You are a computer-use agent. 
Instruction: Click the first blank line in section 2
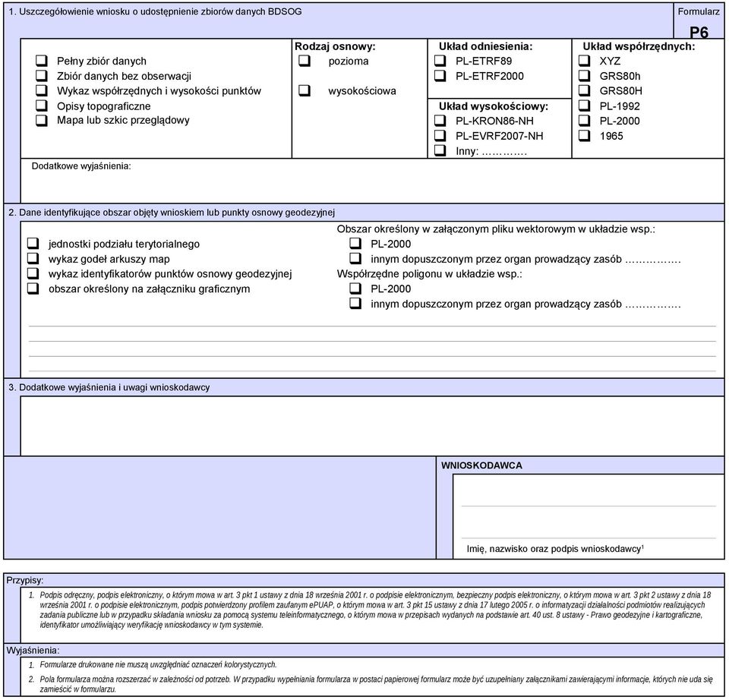[372, 322]
